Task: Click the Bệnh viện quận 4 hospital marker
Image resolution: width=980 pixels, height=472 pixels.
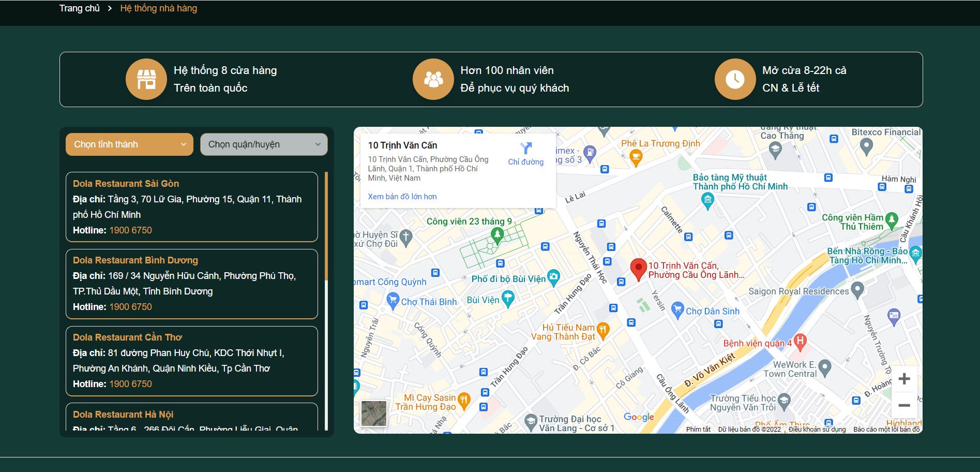Action: point(800,342)
